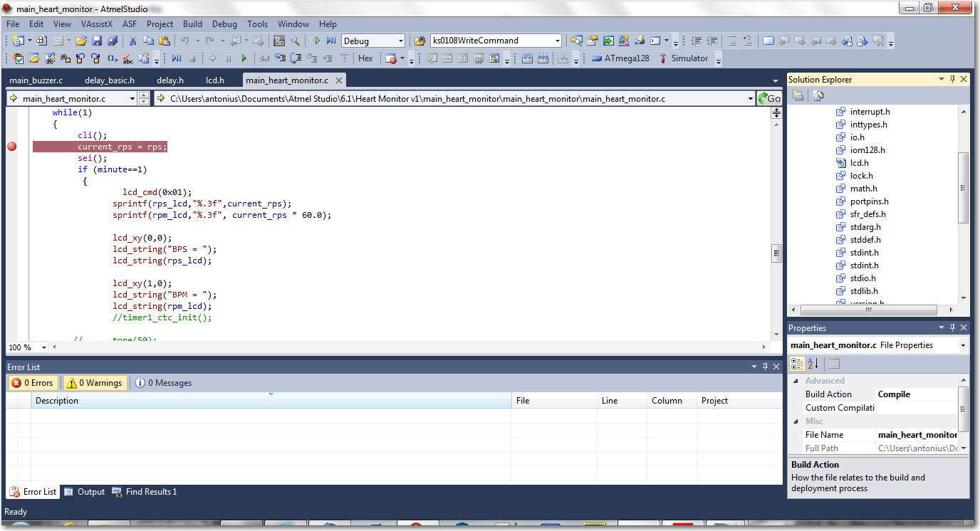The image size is (980, 531).
Task: Switch to the Output tab
Action: pos(84,492)
